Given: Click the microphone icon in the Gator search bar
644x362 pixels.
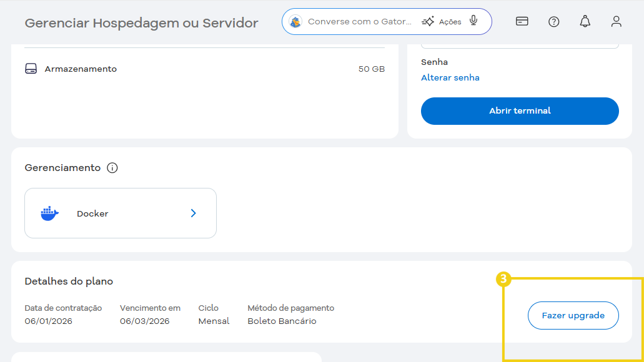Looking at the screenshot, I should click(473, 21).
